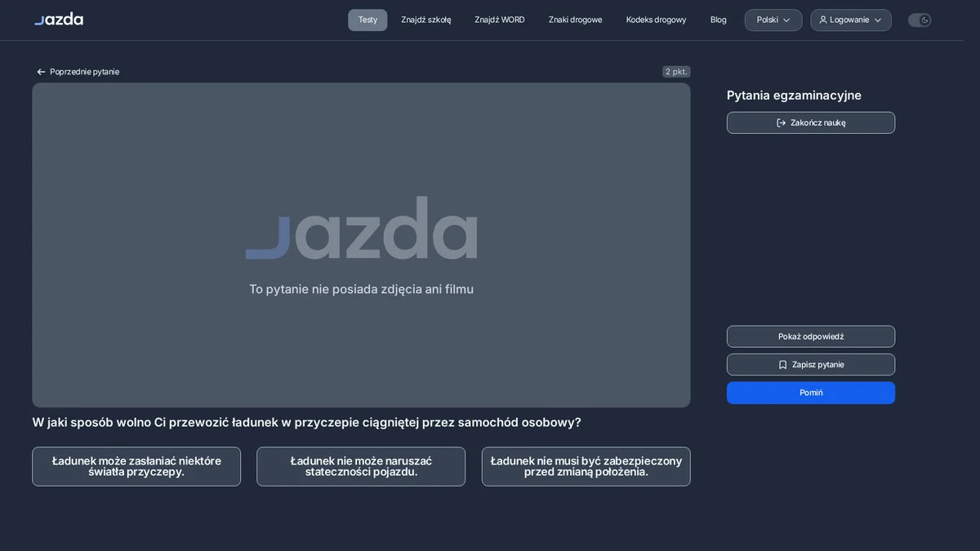This screenshot has width=980, height=551.
Task: Select answer about zabezpieczony przed zmianą położenia
Action: 586,466
